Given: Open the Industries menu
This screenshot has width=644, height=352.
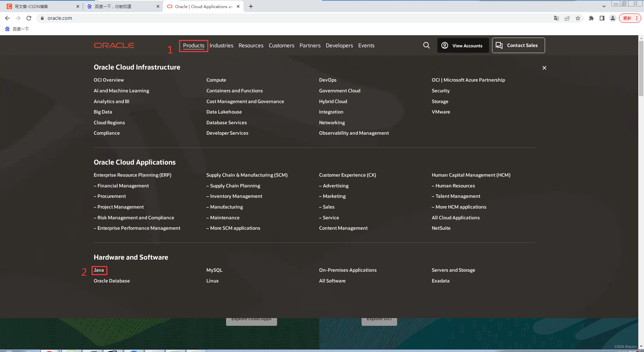Looking at the screenshot, I should (221, 46).
